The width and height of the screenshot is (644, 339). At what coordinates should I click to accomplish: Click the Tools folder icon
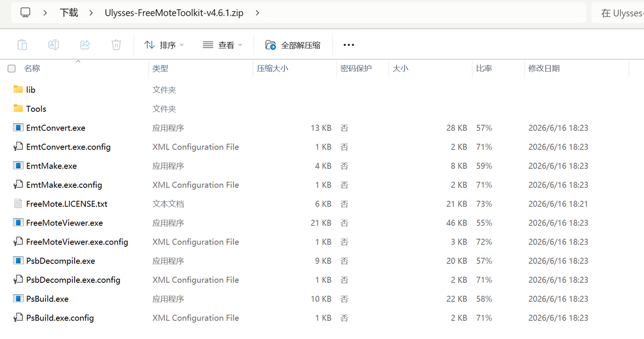point(18,109)
